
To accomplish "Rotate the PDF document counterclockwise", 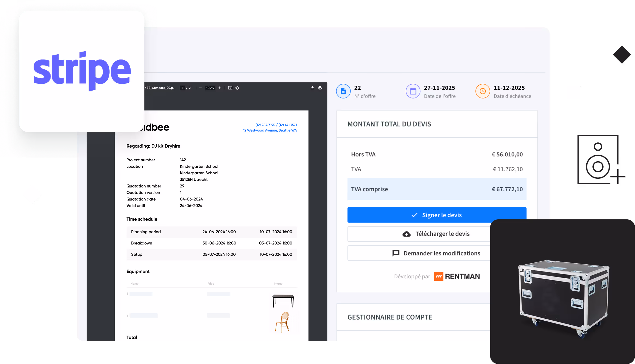I will tap(237, 88).
